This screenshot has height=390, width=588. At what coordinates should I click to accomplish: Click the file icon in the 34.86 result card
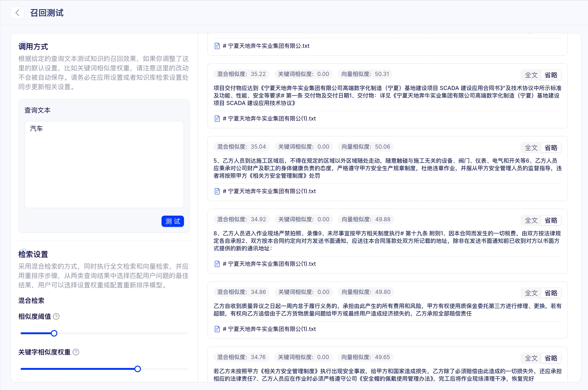(217, 329)
